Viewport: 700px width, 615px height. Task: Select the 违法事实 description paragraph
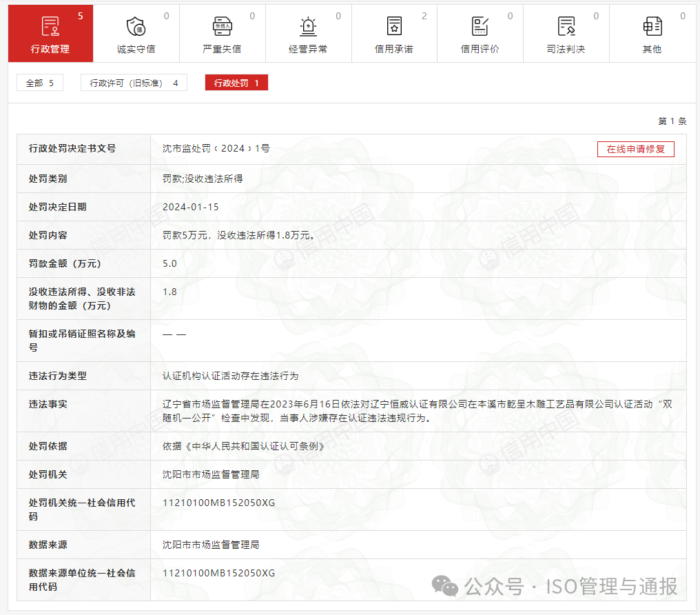[418, 411]
